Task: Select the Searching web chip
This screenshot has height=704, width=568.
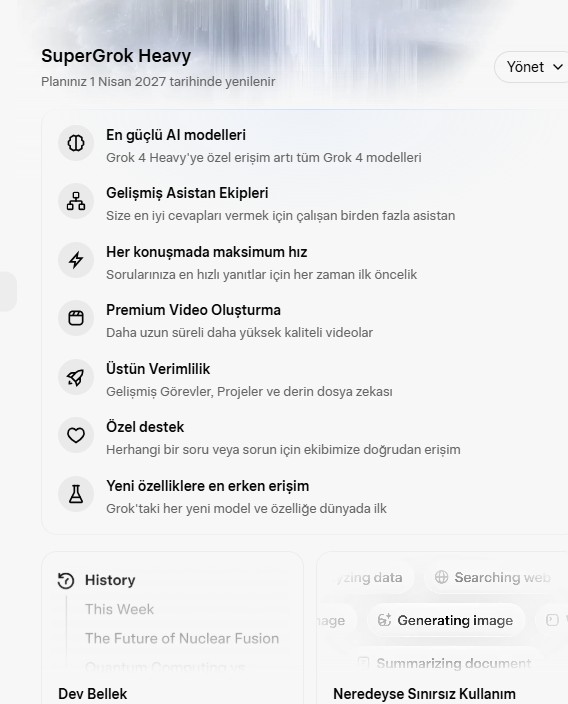Action: click(x=494, y=577)
